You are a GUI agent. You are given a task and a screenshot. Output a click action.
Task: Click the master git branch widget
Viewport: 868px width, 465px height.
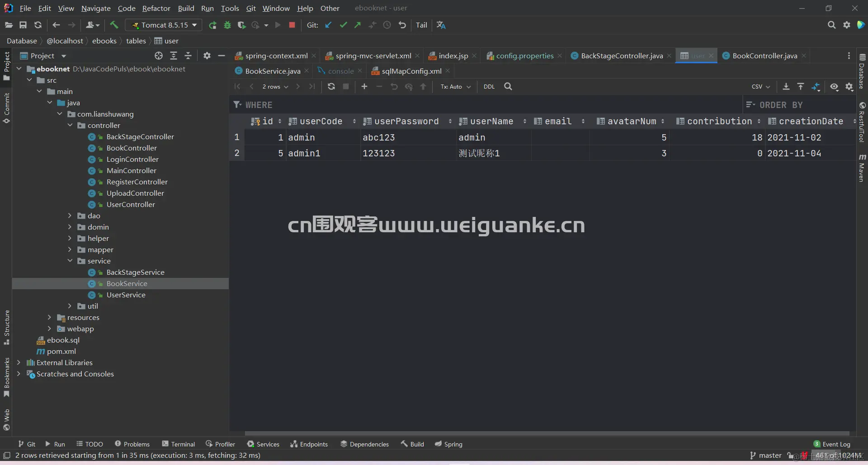pyautogui.click(x=765, y=456)
